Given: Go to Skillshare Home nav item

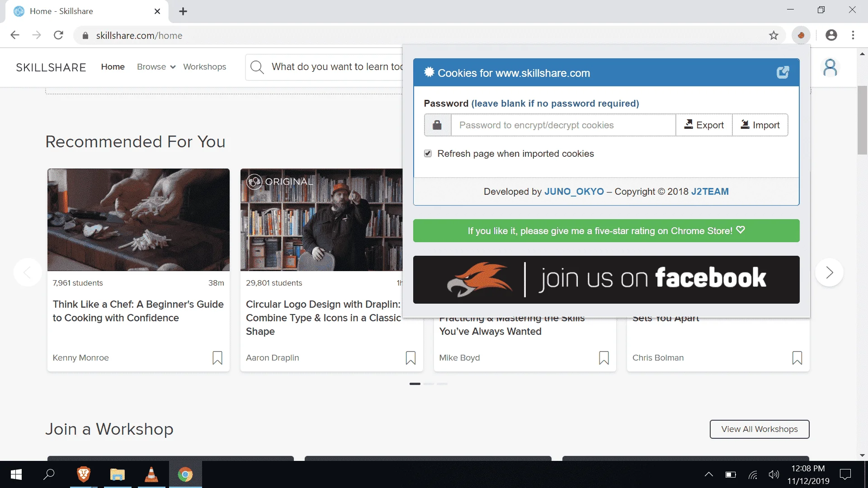Looking at the screenshot, I should pos(113,67).
